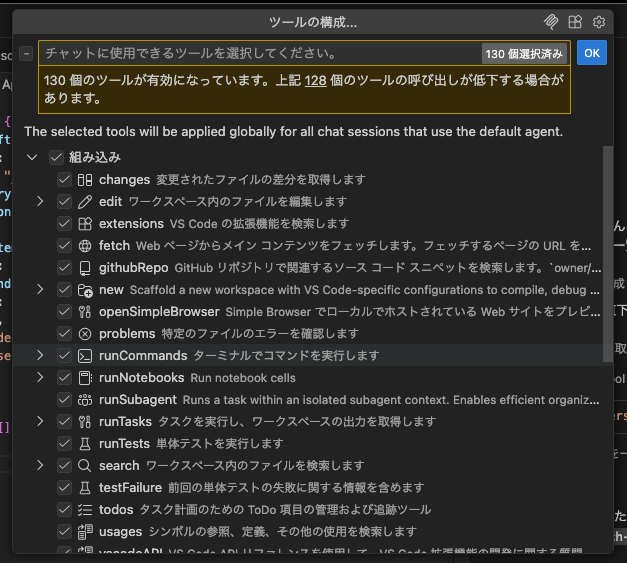Screen dimensions: 627x563
Task: Click the new folder-plus icon
Action: click(x=85, y=290)
